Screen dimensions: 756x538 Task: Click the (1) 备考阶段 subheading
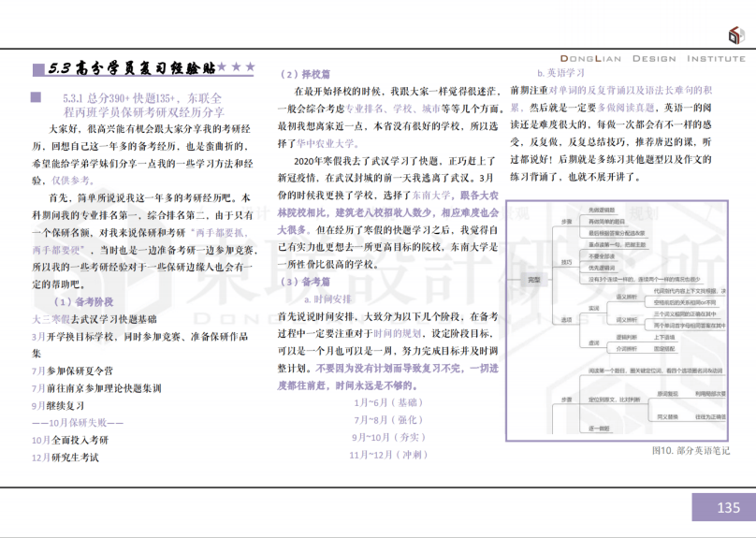[85, 301]
